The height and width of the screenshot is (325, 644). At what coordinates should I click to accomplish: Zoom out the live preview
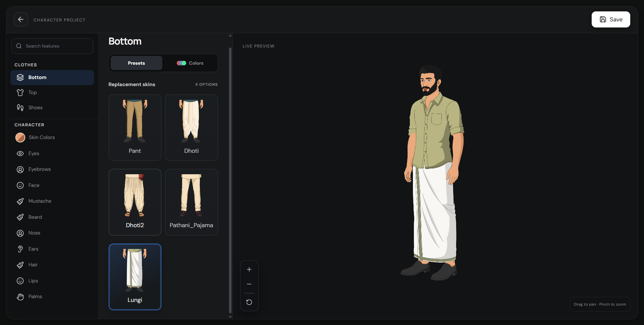point(249,284)
